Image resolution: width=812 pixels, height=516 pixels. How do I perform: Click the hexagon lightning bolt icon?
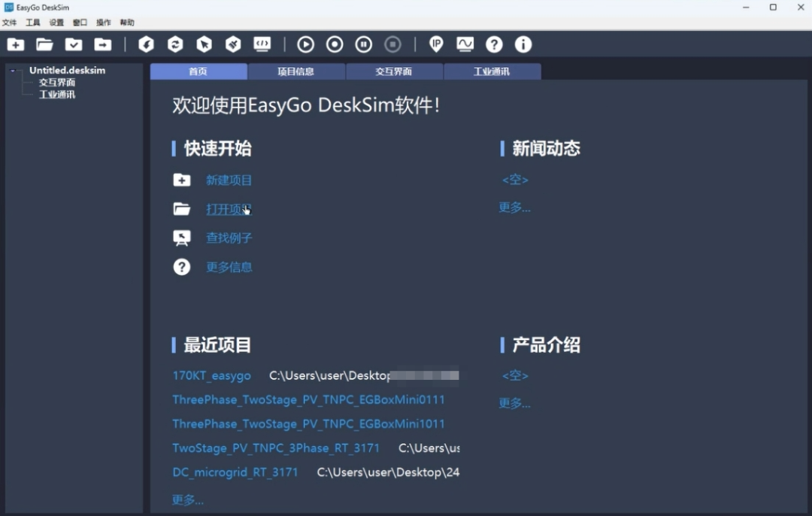click(x=146, y=44)
